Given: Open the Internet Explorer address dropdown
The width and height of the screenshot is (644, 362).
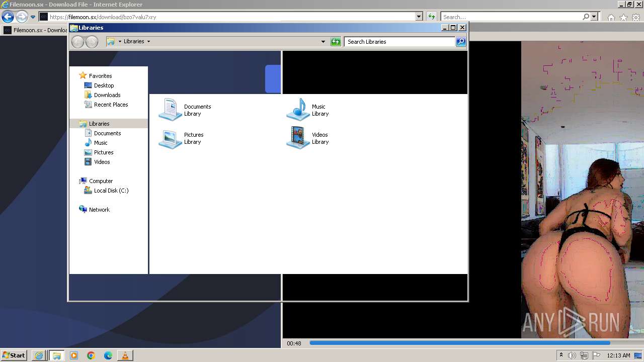Looking at the screenshot, I should 419,17.
